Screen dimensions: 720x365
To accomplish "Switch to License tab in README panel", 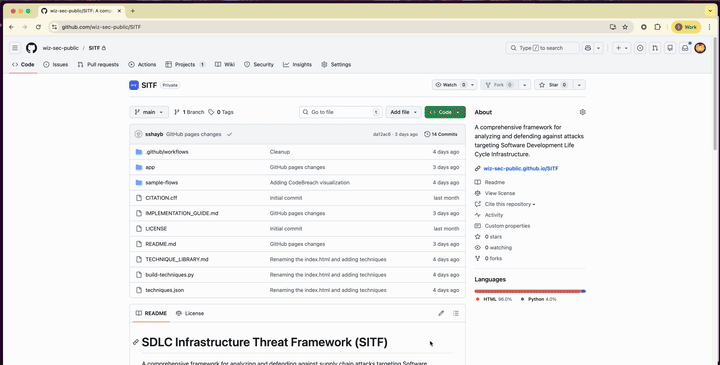I will pyautogui.click(x=190, y=313).
